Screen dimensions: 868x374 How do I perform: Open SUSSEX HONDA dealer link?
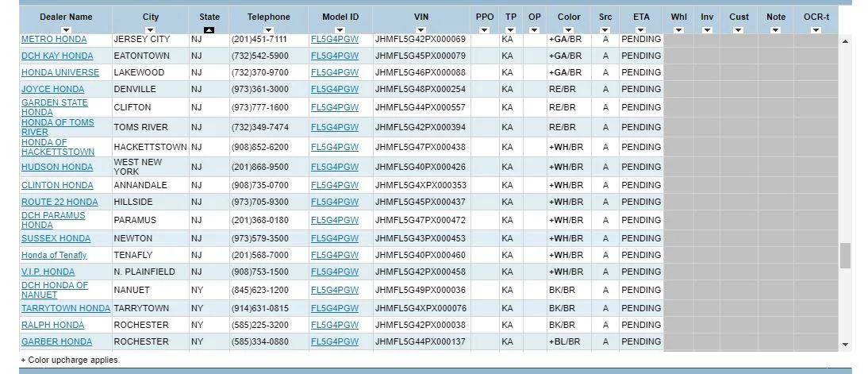tap(56, 238)
